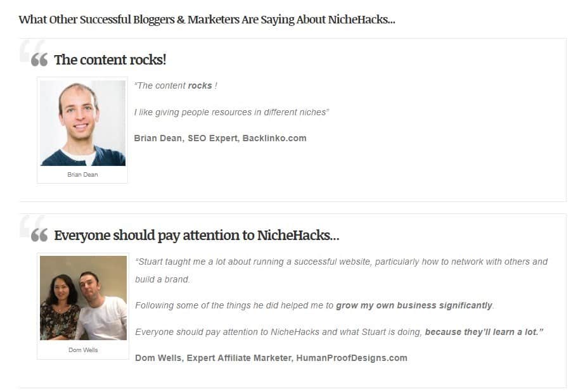Click 'Everyone should pay attention to NicheHacks...' heading

(x=196, y=235)
